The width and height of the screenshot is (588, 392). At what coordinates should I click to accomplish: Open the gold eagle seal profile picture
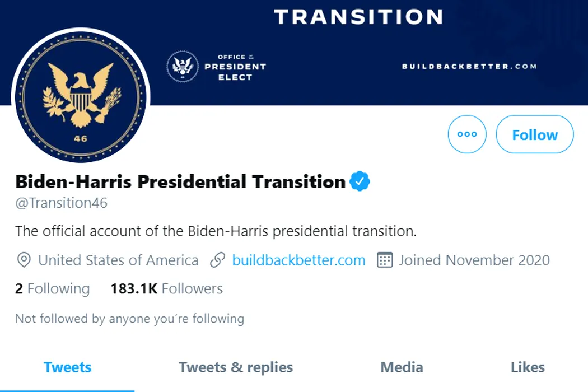(81, 96)
